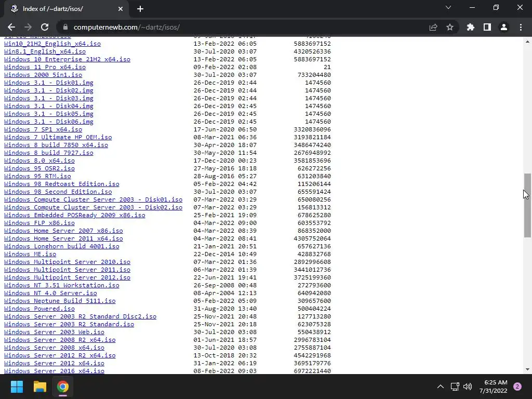The height and width of the screenshot is (399, 532).
Task: Download Win10_21H2_English_x64.iso
Action: [x=52, y=44]
